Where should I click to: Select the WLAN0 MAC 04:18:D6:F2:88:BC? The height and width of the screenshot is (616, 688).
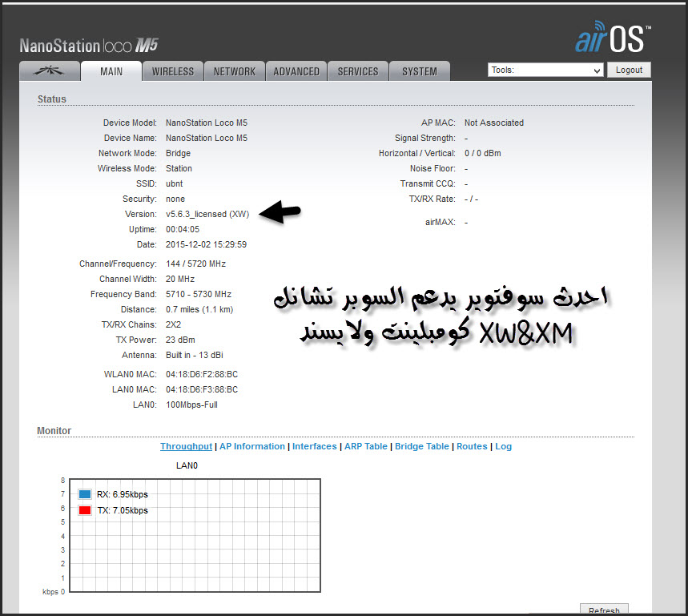(202, 374)
